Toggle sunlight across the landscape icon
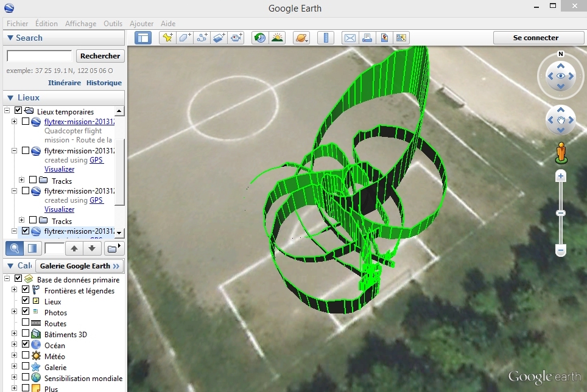587x392 pixels. pyautogui.click(x=278, y=38)
